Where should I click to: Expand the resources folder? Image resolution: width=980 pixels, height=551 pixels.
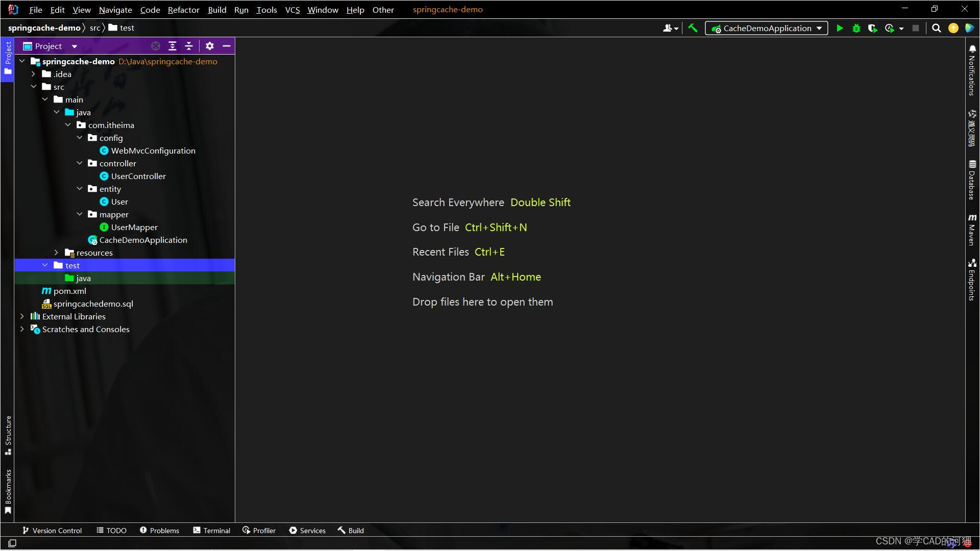pyautogui.click(x=57, y=253)
